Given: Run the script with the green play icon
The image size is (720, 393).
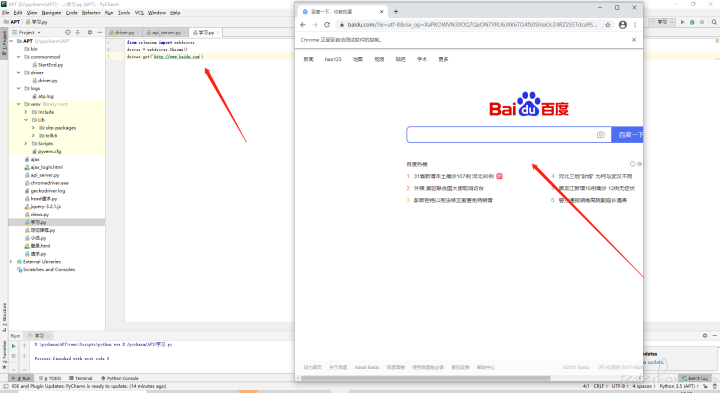Looking at the screenshot, I should (x=682, y=22).
